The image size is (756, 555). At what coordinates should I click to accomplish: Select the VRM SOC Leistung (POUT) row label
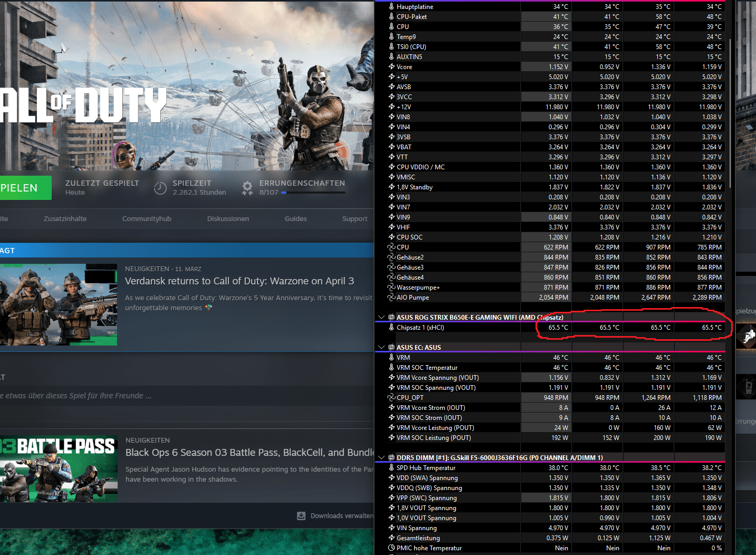coord(434,438)
